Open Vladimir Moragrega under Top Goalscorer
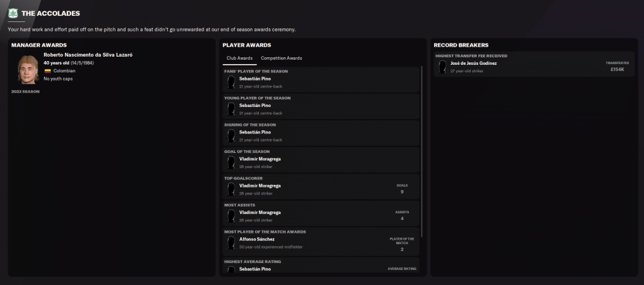This screenshot has width=644, height=285. (260, 186)
